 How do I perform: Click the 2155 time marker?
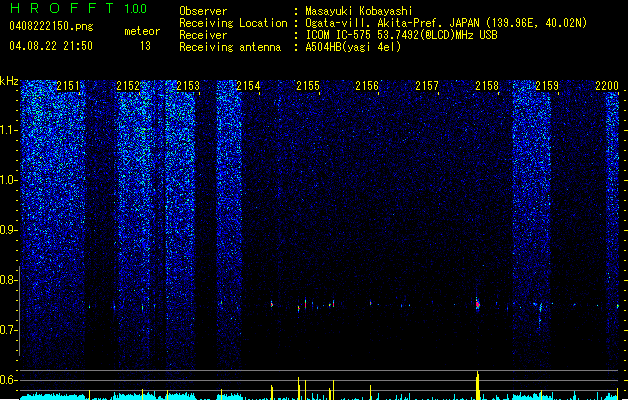point(308,86)
